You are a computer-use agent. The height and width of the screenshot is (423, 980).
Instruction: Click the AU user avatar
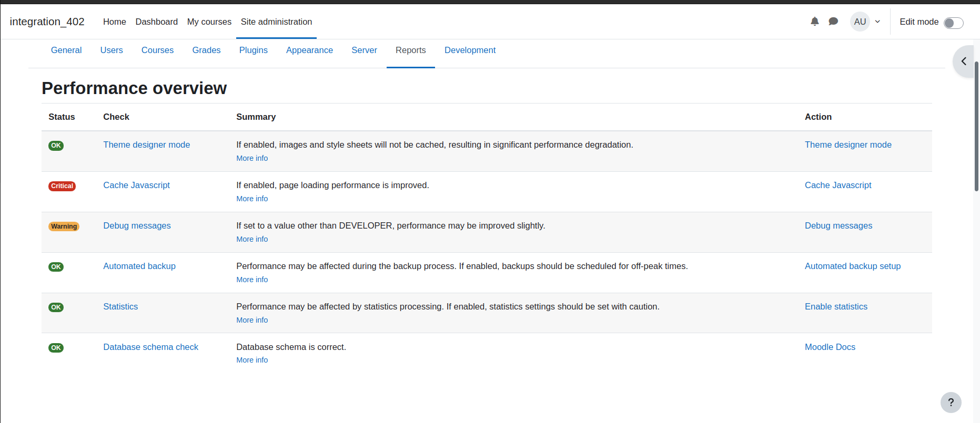point(860,22)
